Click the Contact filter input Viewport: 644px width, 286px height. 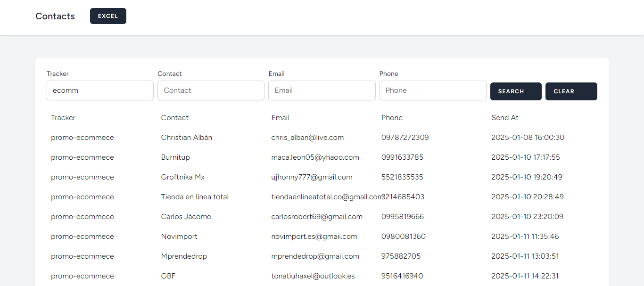[x=211, y=90]
